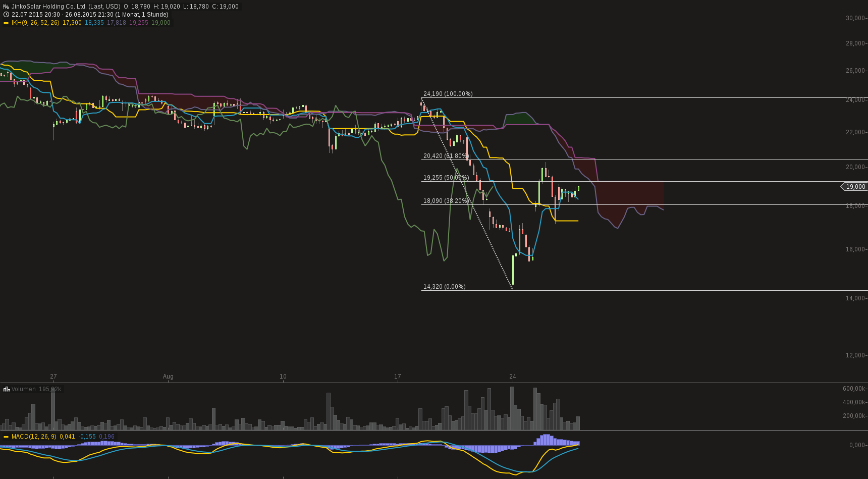Click the 30,000 value on the price axis
Screen dimensions: 868x479
(x=856, y=17)
